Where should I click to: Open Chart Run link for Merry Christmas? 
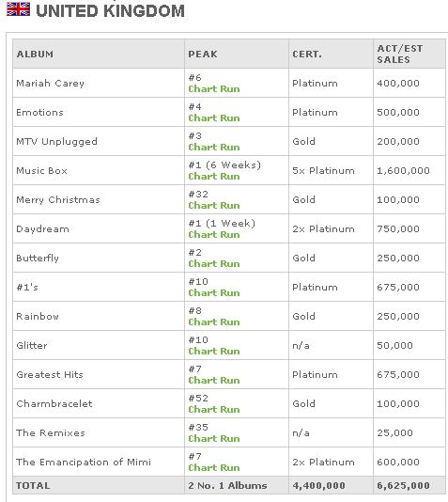pos(214,205)
